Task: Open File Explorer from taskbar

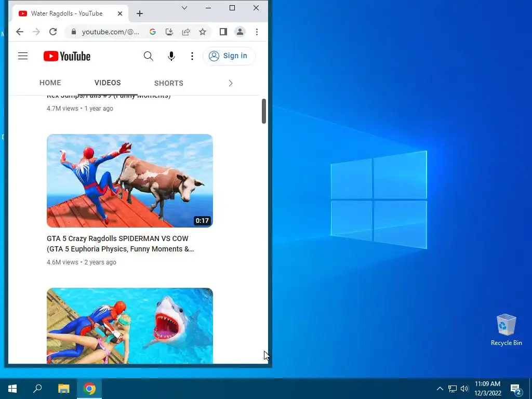Action: [63, 389]
